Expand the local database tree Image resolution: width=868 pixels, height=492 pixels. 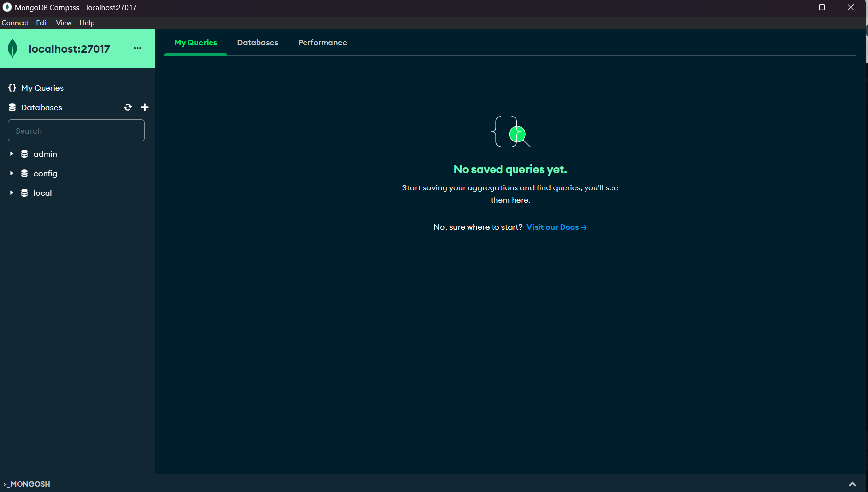[11, 193]
